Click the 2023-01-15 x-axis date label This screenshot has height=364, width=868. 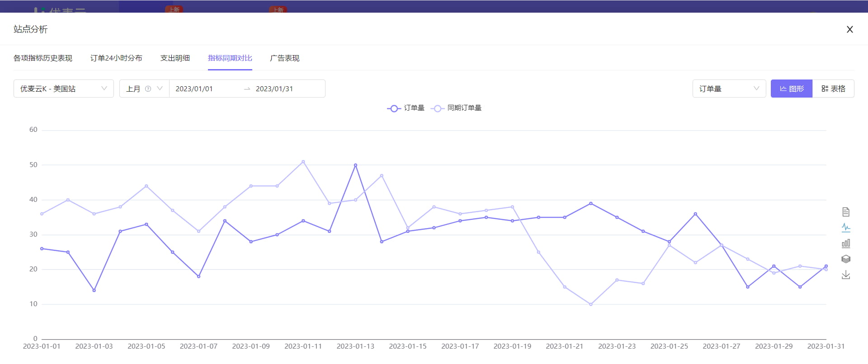pos(408,346)
